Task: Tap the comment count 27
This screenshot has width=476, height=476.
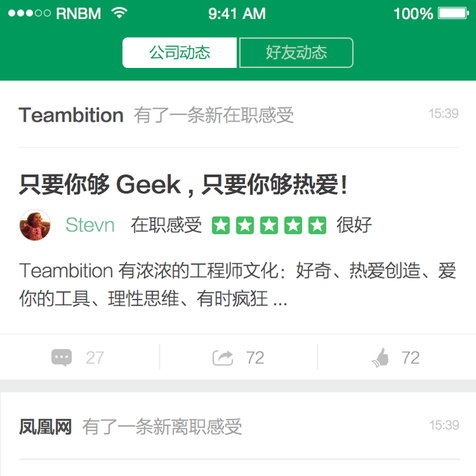Action: point(94,358)
